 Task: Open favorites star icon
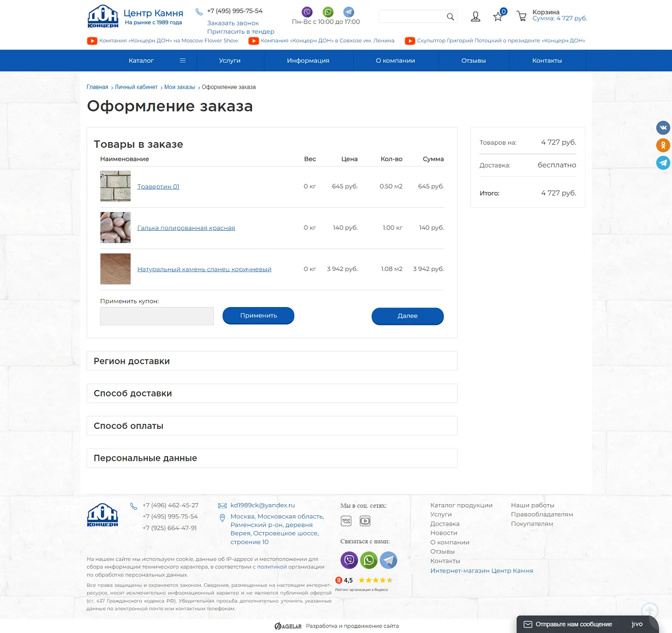click(498, 17)
